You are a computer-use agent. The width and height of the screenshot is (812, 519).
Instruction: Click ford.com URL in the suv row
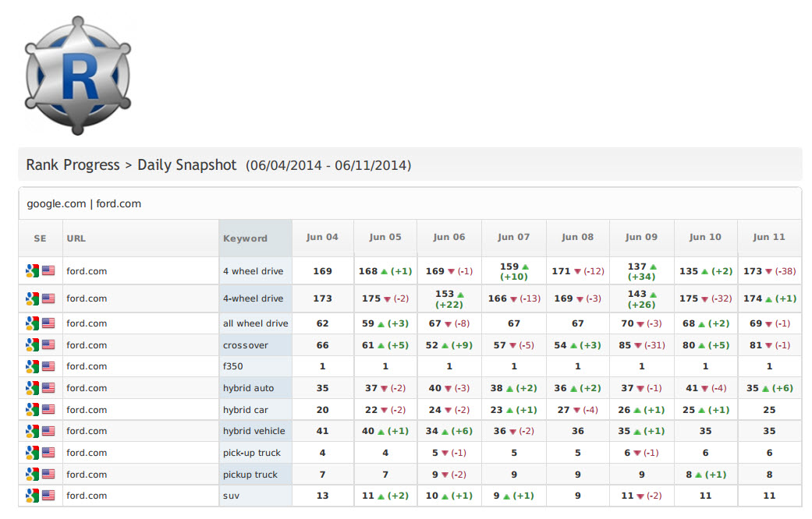point(87,496)
